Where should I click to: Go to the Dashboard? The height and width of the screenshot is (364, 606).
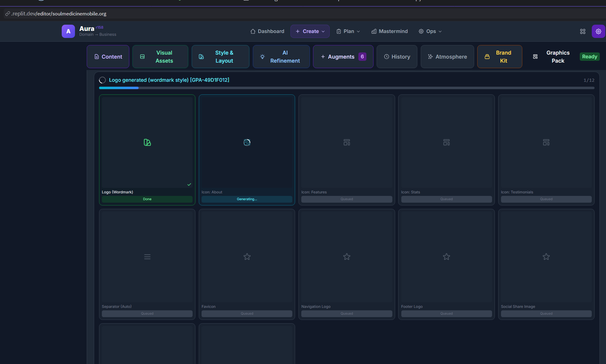(267, 31)
